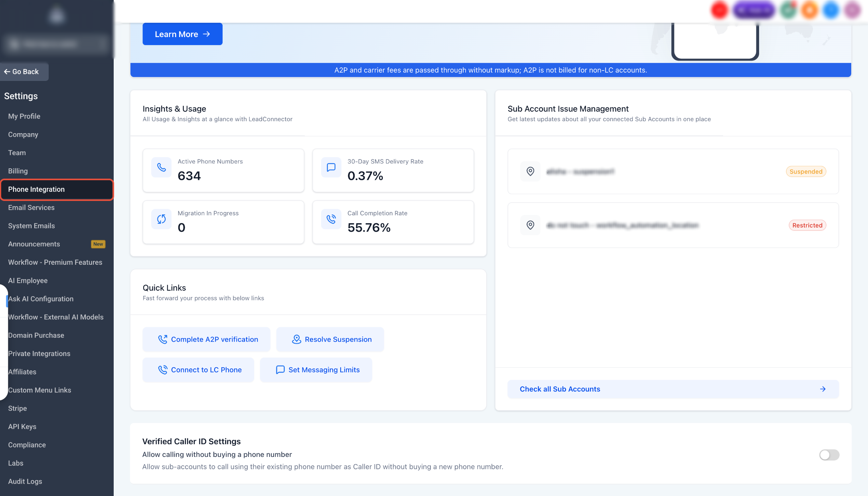This screenshot has height=496, width=868.
Task: Click the Active Phone Numbers phone icon
Action: click(x=161, y=167)
